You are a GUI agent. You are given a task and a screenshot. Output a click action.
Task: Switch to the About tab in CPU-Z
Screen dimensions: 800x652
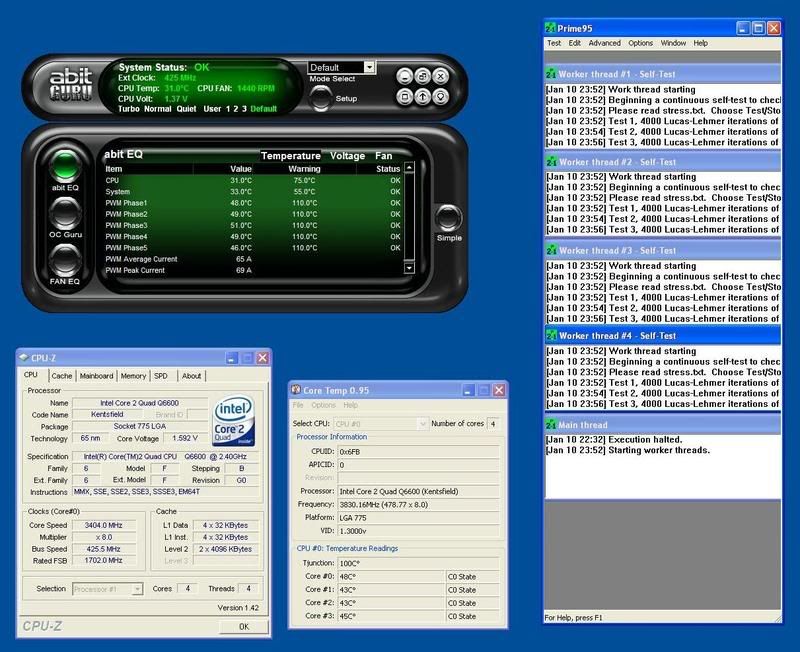[x=191, y=376]
